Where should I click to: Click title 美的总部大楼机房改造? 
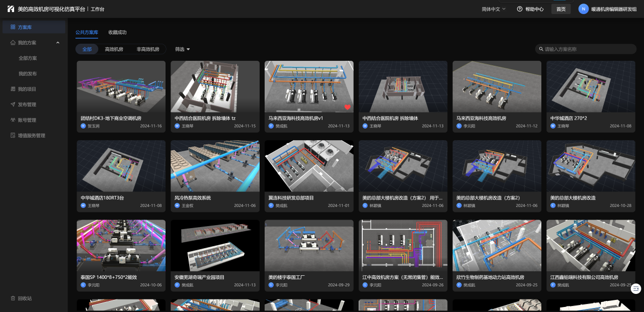(x=573, y=198)
